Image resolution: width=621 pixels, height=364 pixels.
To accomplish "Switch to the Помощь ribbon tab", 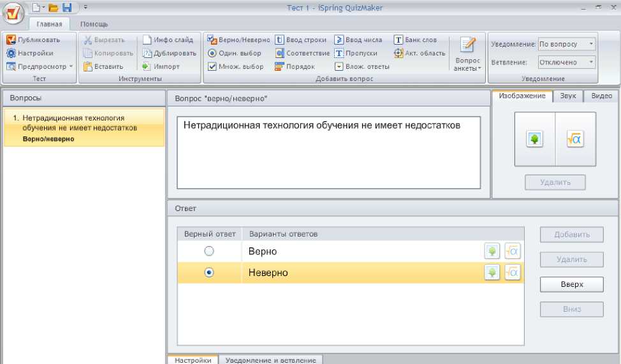I will pyautogui.click(x=94, y=24).
